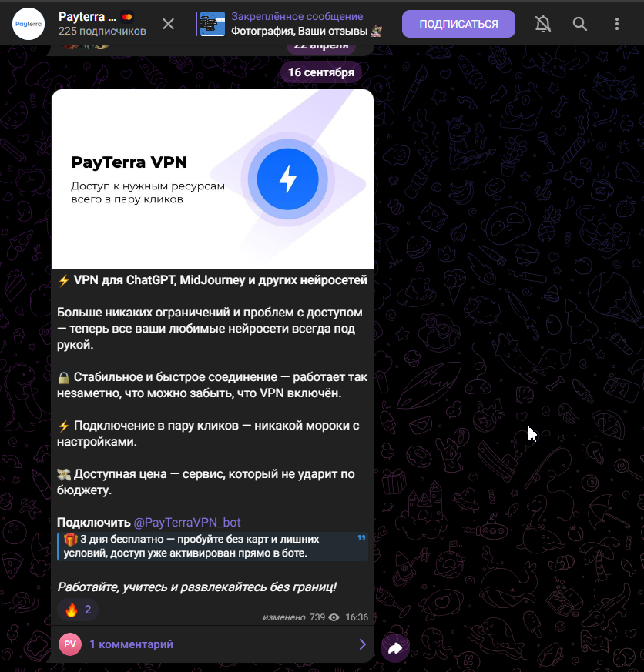Toggle mute notifications bell icon
The width and height of the screenshot is (644, 672).
click(x=543, y=24)
